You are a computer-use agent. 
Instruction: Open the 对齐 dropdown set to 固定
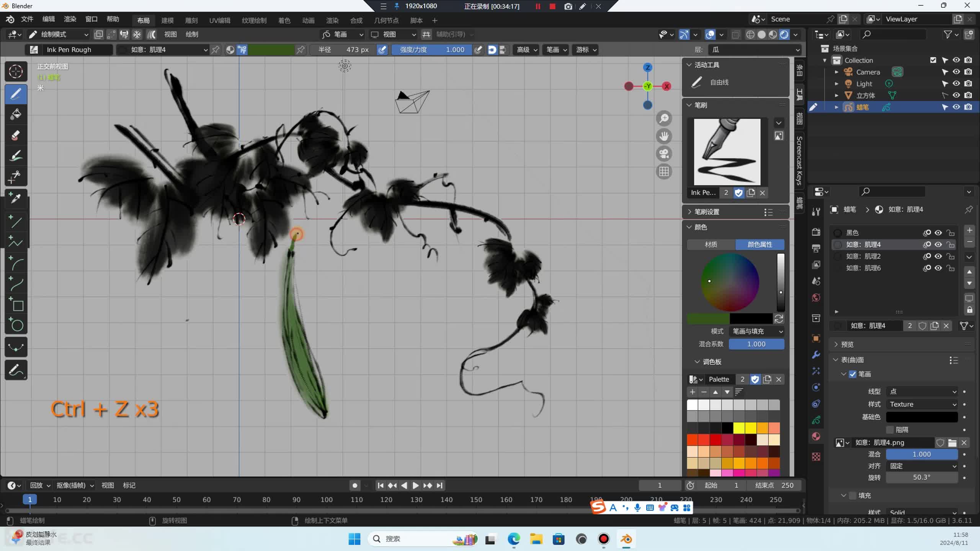(922, 466)
